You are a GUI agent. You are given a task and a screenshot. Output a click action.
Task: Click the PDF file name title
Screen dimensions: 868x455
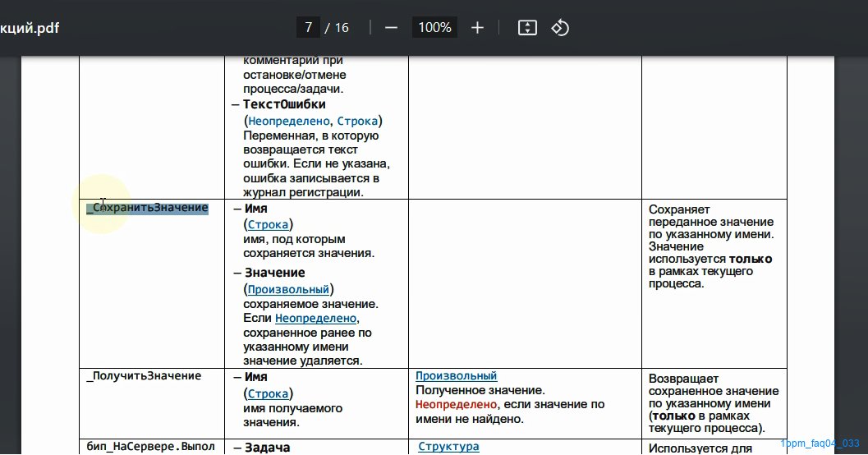click(x=30, y=28)
